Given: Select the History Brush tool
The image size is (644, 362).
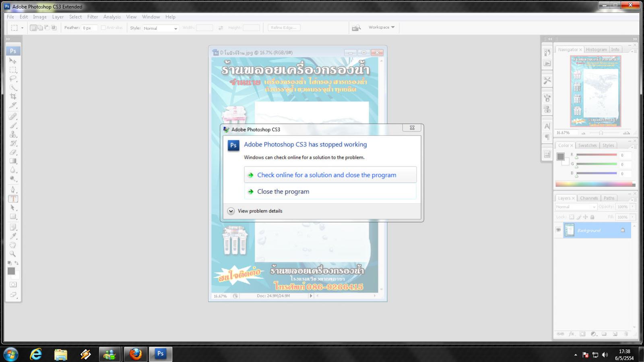Looking at the screenshot, I should 13,143.
